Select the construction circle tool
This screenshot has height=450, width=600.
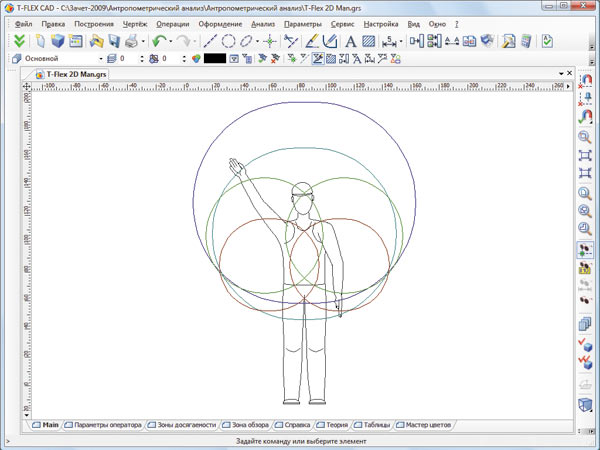coord(228,41)
